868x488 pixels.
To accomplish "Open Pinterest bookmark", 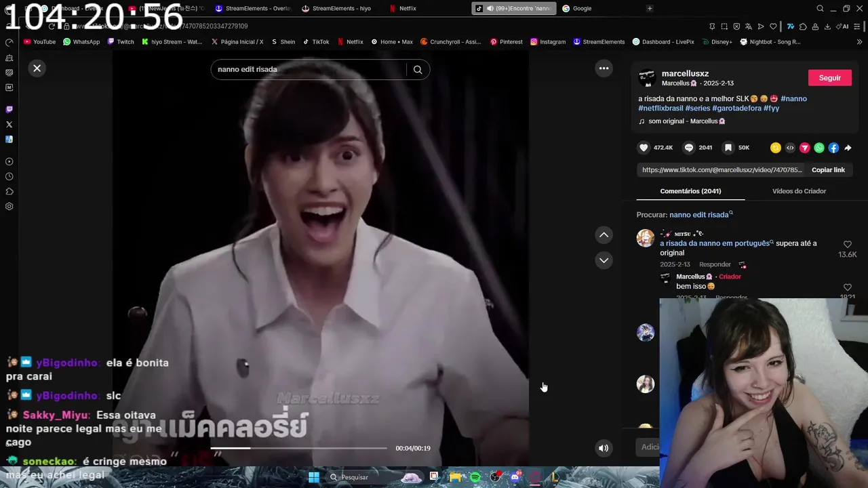I will coord(506,41).
